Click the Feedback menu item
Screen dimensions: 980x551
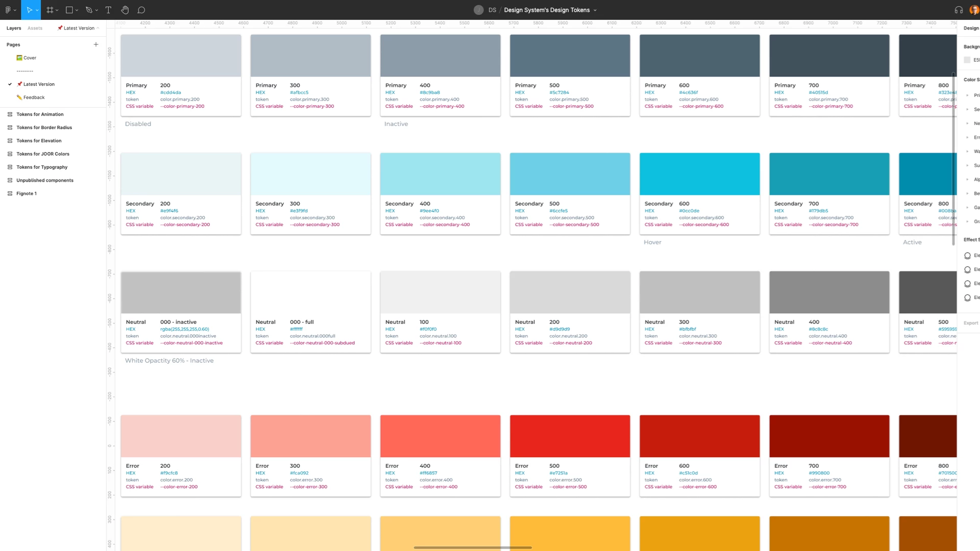point(34,97)
